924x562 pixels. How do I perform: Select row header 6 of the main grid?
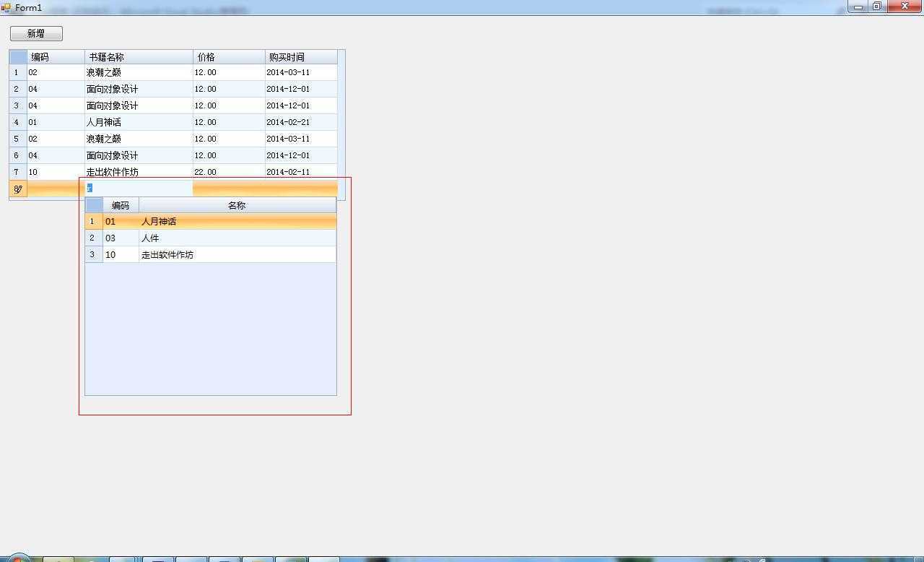tap(18, 155)
